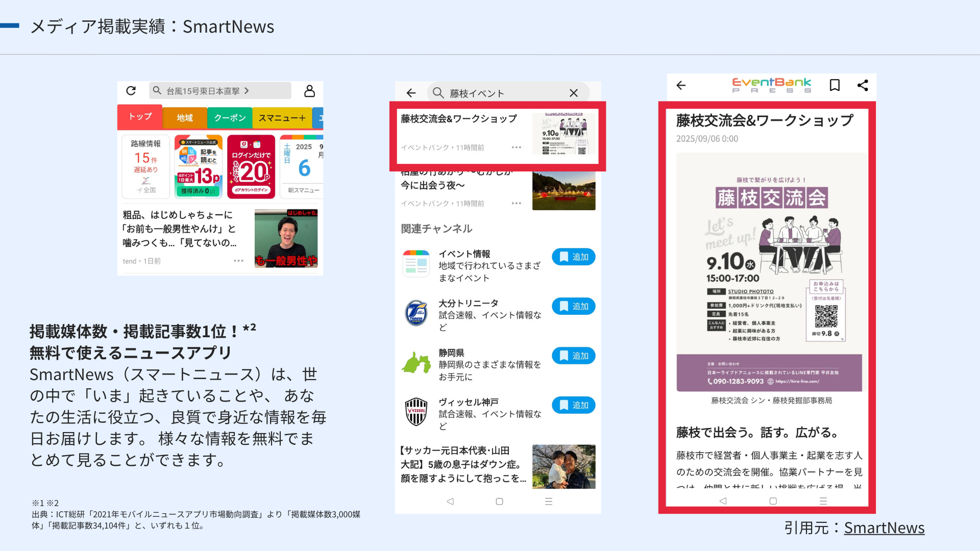
Task: Open more options on 今に出会う夜 result
Action: click(517, 203)
